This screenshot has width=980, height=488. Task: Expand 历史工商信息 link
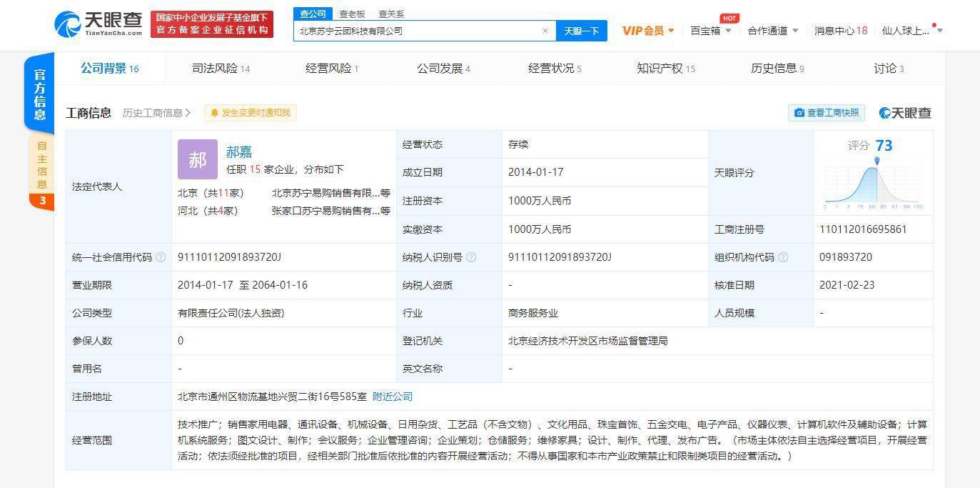156,113
